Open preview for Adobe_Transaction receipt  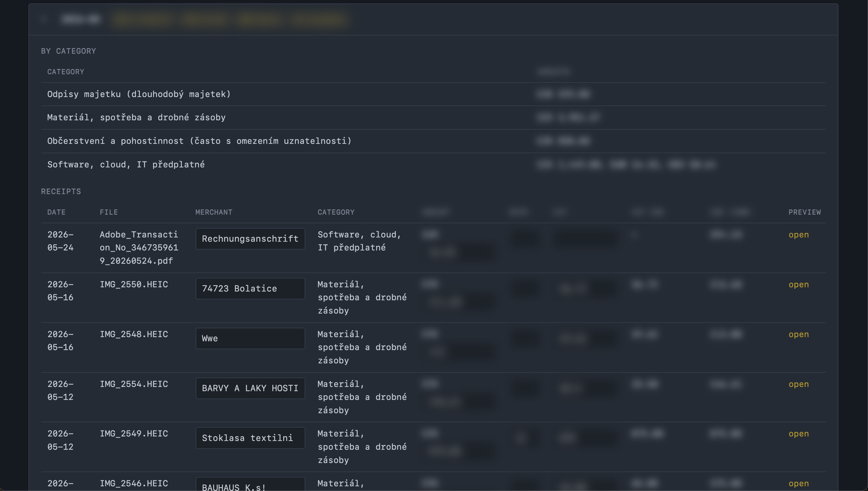[x=798, y=235]
